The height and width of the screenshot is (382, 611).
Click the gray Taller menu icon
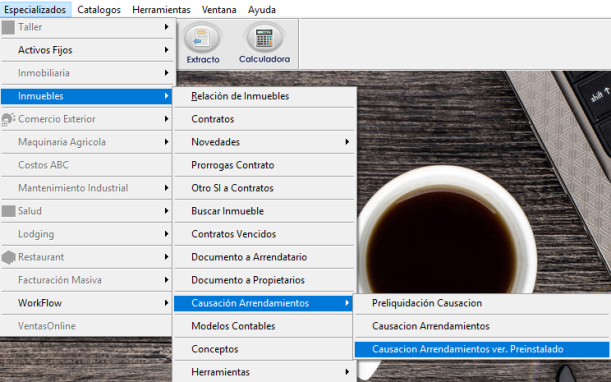tap(8, 27)
